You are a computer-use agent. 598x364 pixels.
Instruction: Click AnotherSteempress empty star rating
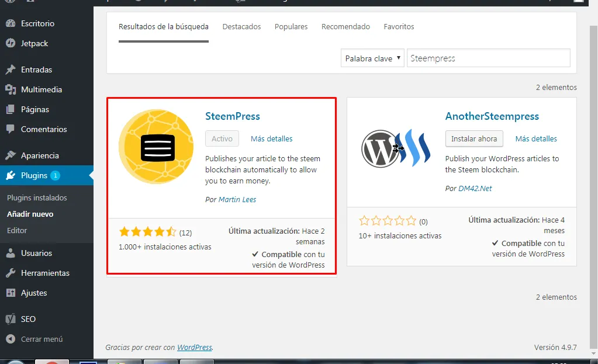(388, 221)
